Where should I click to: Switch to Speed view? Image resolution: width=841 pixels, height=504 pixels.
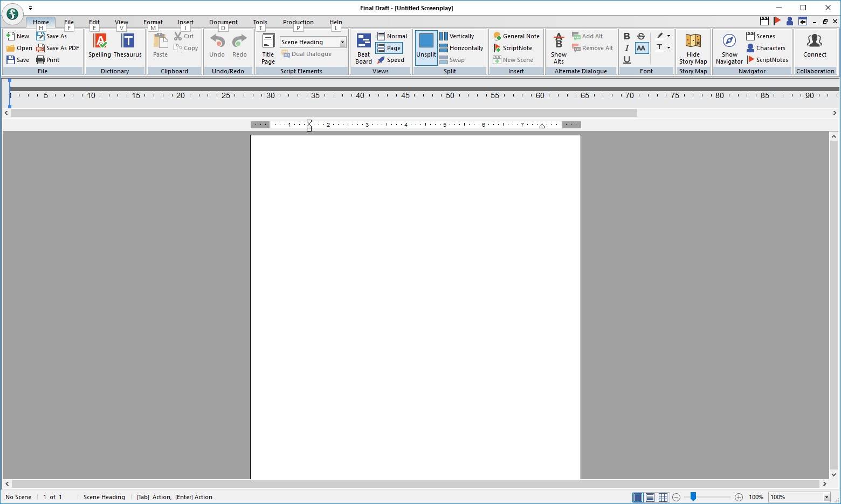[x=391, y=60]
